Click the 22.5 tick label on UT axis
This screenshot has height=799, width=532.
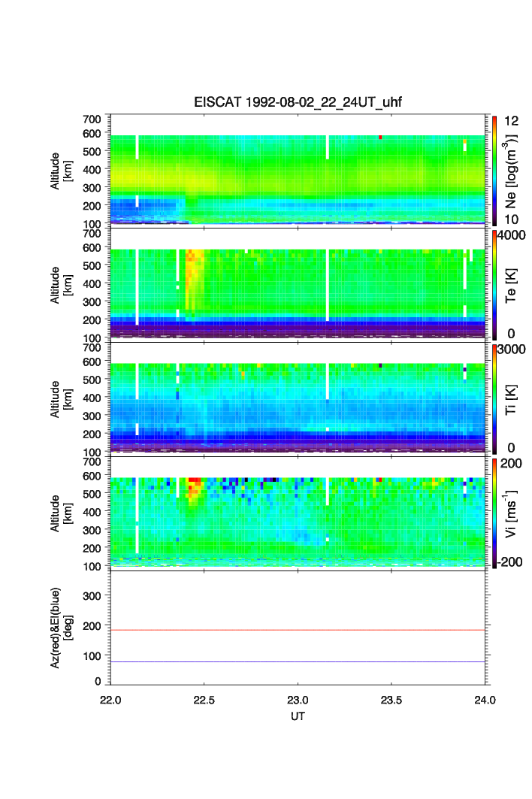tap(204, 700)
